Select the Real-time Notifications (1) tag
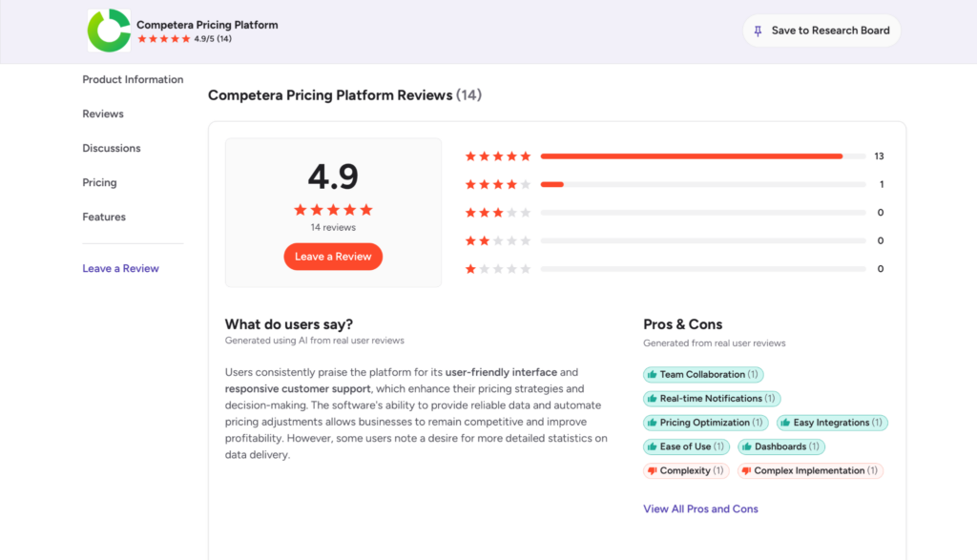Viewport: 977px width, 560px height. pyautogui.click(x=712, y=399)
